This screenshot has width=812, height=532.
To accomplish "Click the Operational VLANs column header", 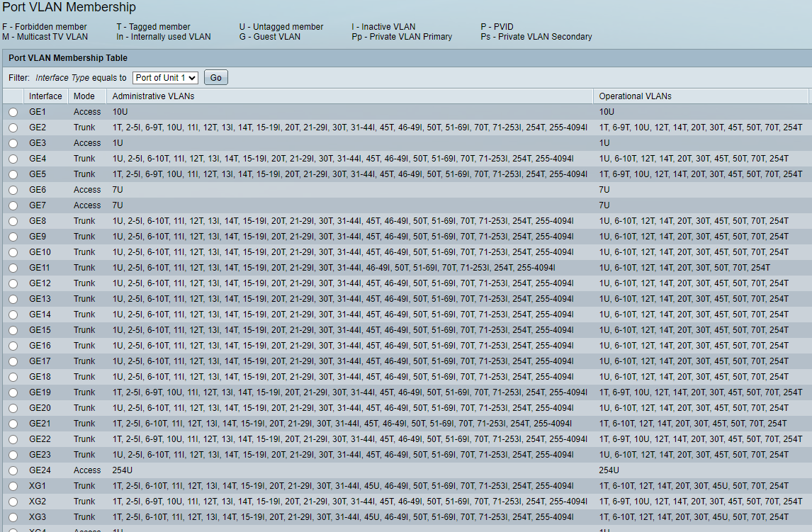I will (x=635, y=96).
